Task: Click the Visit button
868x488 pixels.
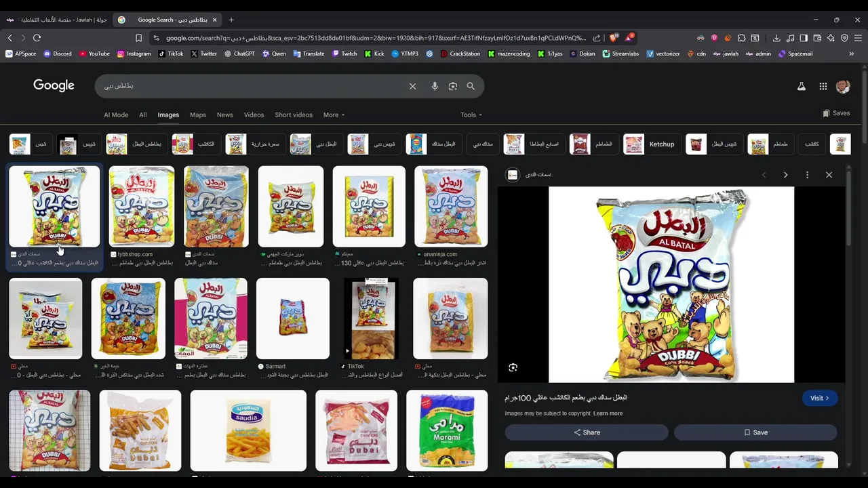Action: click(x=819, y=398)
